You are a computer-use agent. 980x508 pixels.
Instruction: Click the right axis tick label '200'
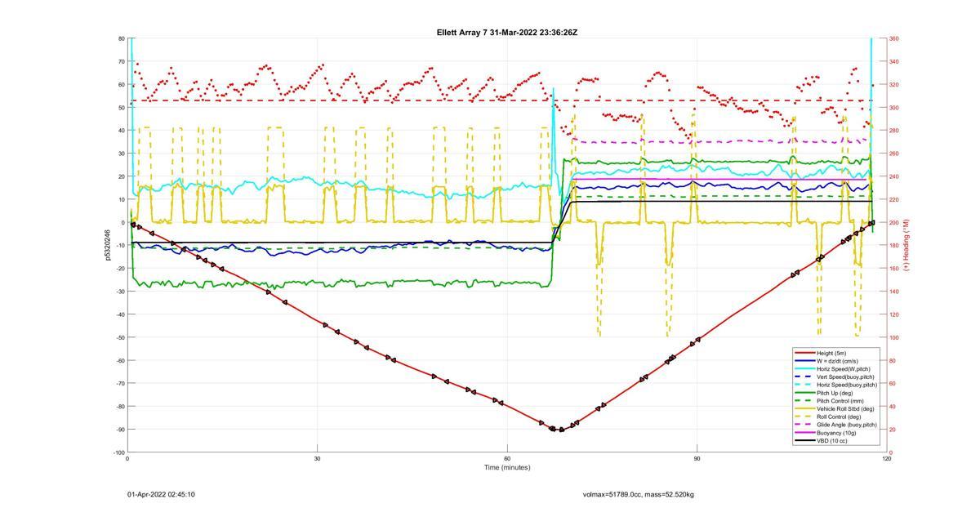coord(893,222)
